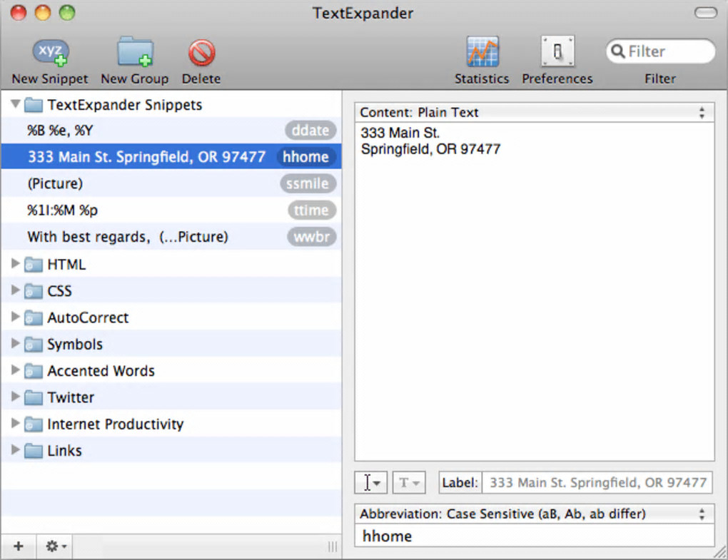Screen dimensions: 728x560
Task: Click the Label text field
Action: tap(597, 483)
